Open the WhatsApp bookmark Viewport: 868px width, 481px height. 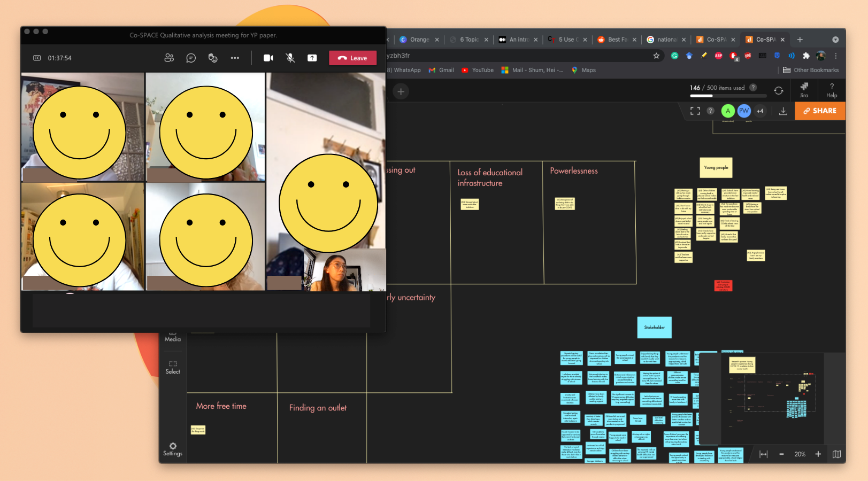404,70
